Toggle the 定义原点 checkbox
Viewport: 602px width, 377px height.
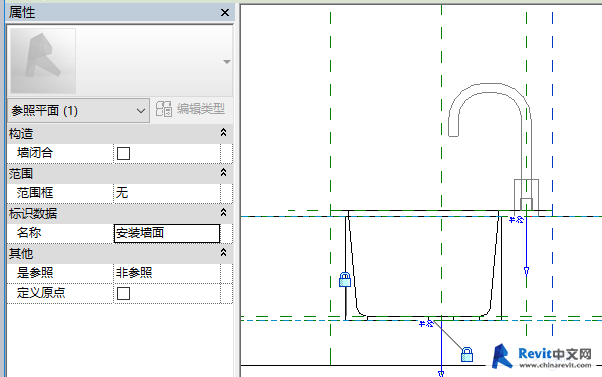pyautogui.click(x=123, y=293)
